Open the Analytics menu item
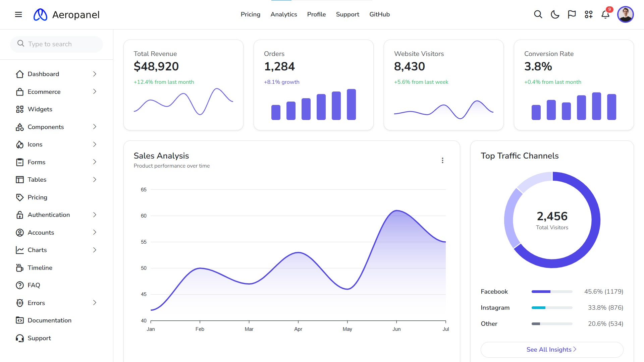Screen dimensions: 644x362 284,14
